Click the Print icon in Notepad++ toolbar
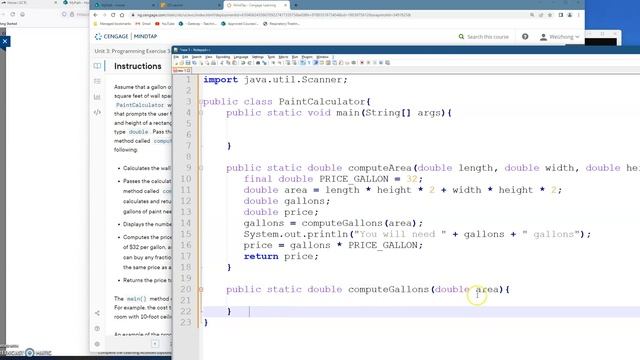 [213, 62]
